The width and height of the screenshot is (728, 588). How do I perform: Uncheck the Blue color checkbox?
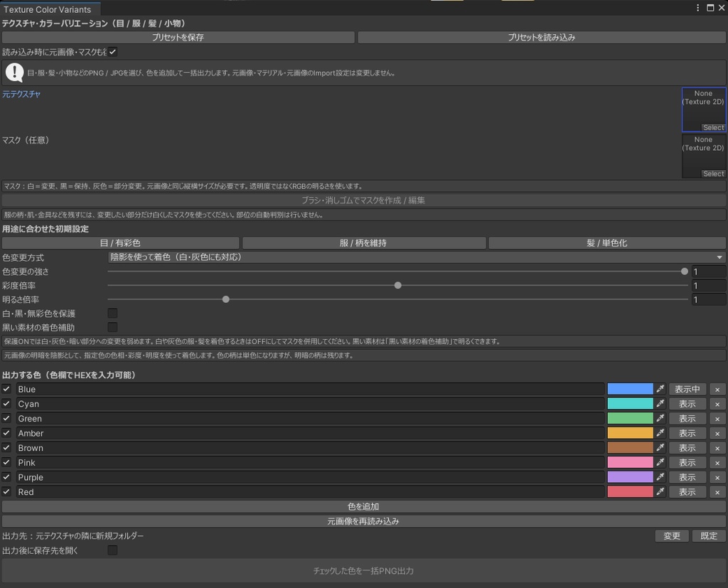pyautogui.click(x=6, y=389)
